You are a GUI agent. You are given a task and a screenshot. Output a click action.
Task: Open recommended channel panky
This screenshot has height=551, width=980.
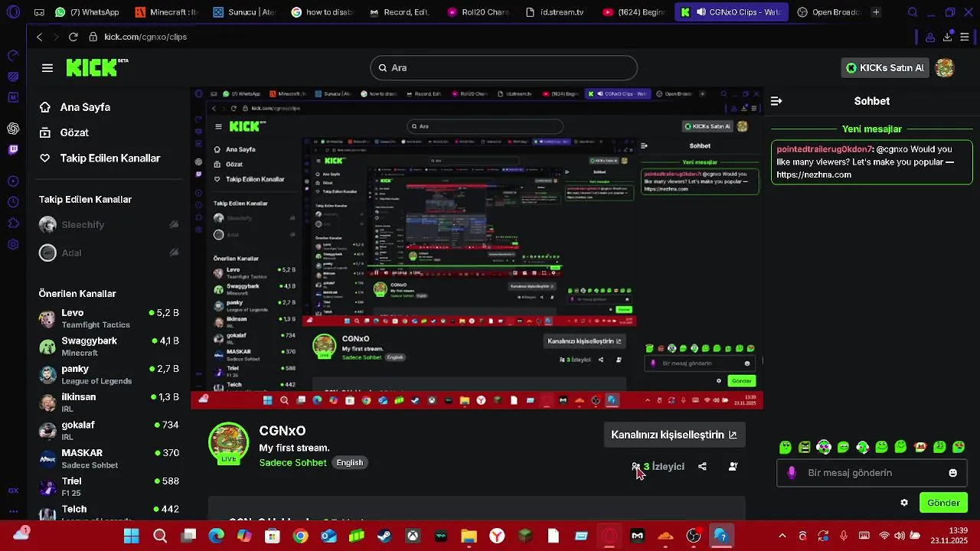(x=109, y=374)
